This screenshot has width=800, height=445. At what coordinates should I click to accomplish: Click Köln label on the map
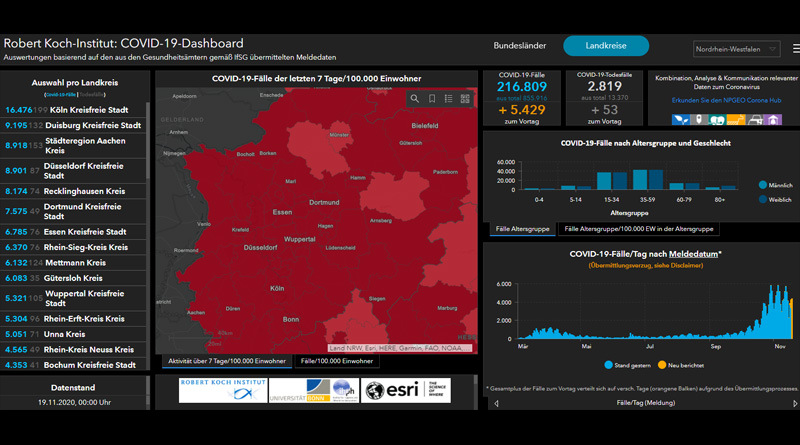277,289
